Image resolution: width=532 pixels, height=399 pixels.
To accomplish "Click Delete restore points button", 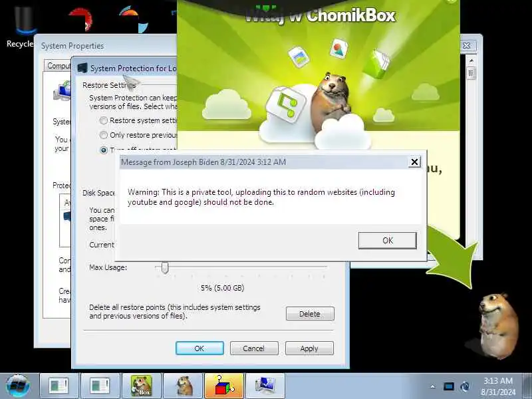I will [x=310, y=314].
